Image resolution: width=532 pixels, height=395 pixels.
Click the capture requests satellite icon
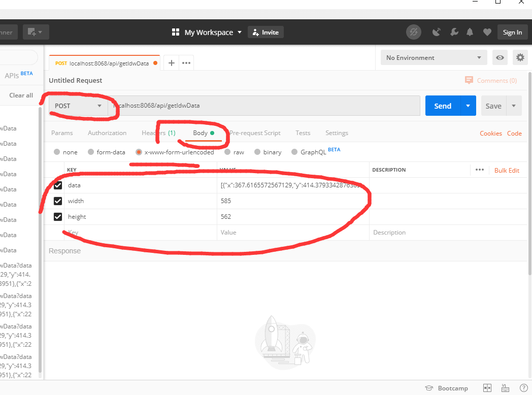point(437,32)
